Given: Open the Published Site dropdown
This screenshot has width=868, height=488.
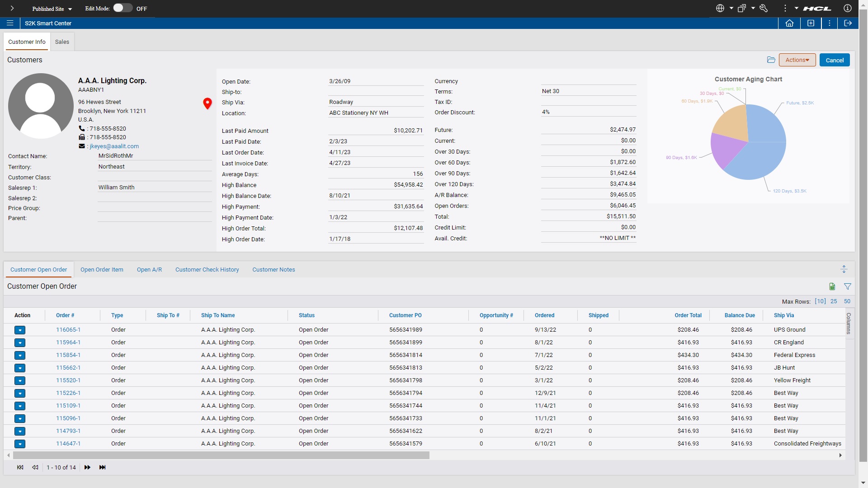Looking at the screenshot, I should pos(51,9).
